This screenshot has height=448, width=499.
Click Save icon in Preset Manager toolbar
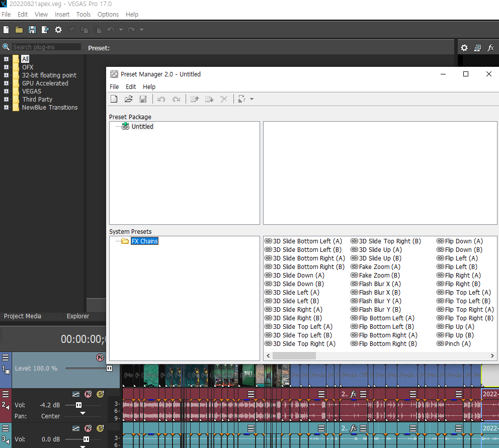pos(143,99)
